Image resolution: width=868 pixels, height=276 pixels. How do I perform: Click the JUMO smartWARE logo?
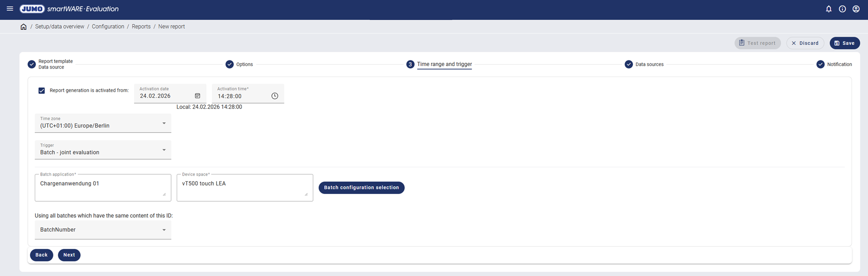click(69, 9)
